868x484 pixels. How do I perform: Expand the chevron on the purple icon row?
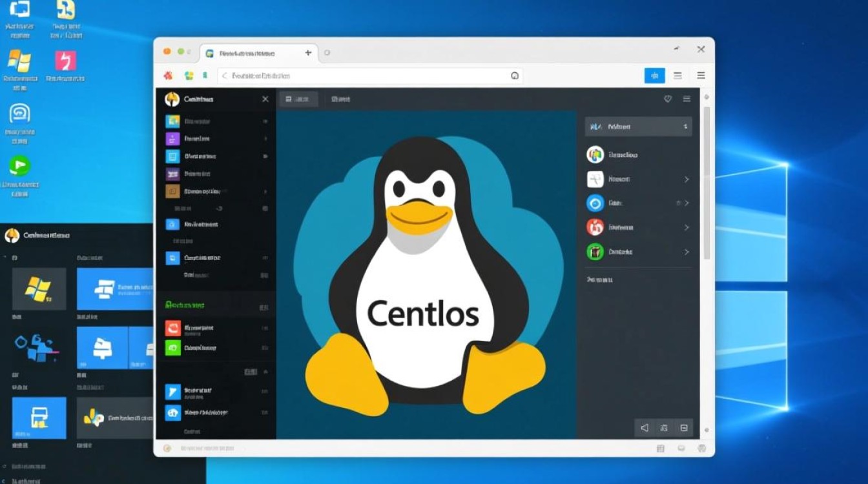265,139
